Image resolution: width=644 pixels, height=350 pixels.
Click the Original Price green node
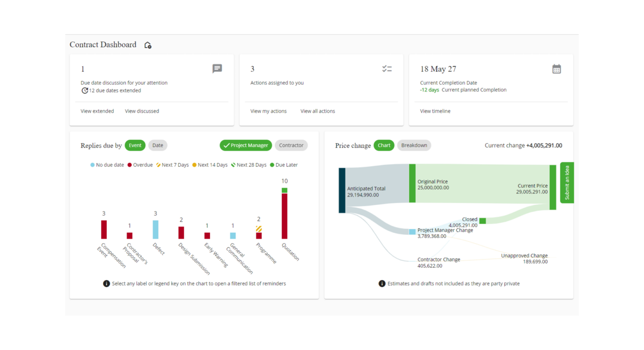[x=412, y=183]
